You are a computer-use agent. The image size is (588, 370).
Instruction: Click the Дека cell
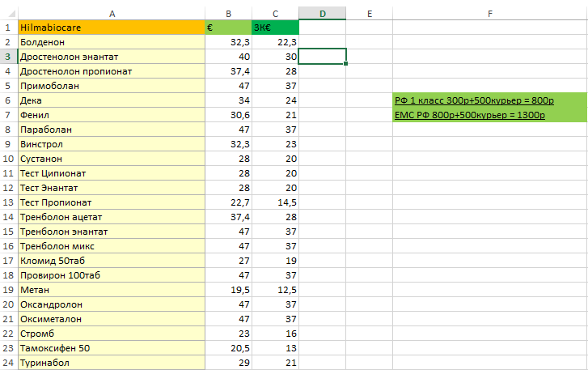point(112,100)
